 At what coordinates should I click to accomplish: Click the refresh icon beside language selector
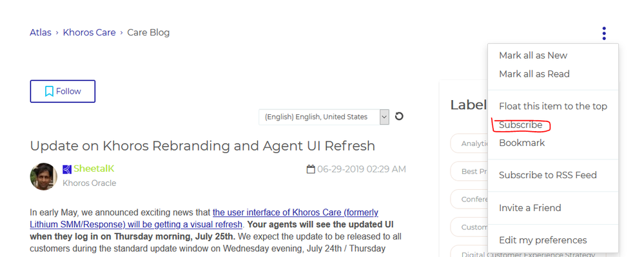(x=399, y=116)
